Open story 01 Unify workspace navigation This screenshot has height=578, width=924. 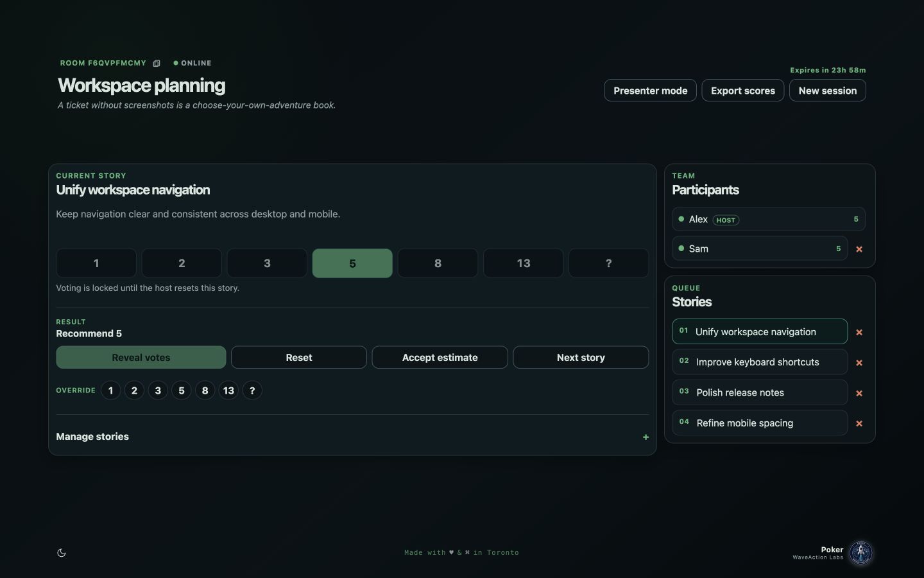click(760, 332)
